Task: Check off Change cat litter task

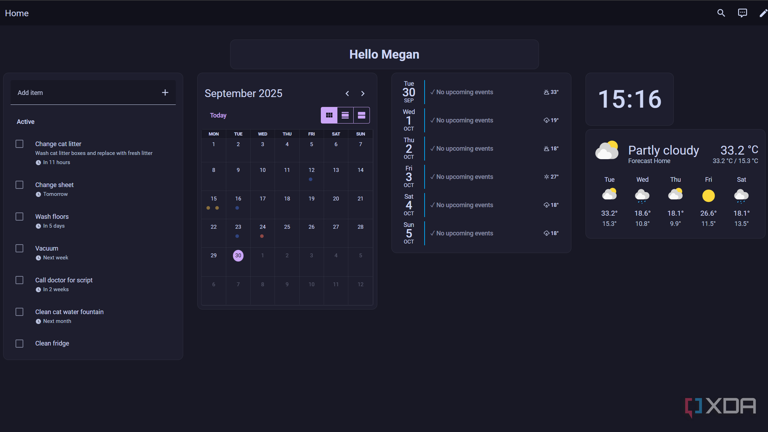Action: 19,144
